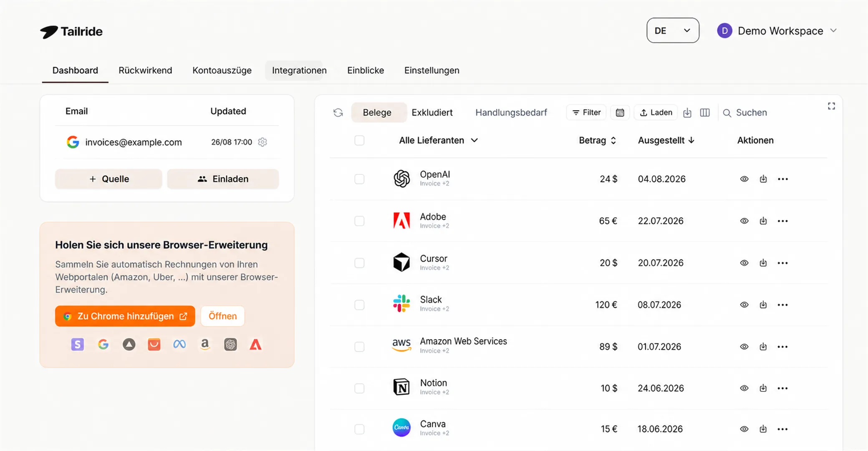Image resolution: width=868 pixels, height=451 pixels.
Task: Sort by Betrag column
Action: click(x=597, y=140)
